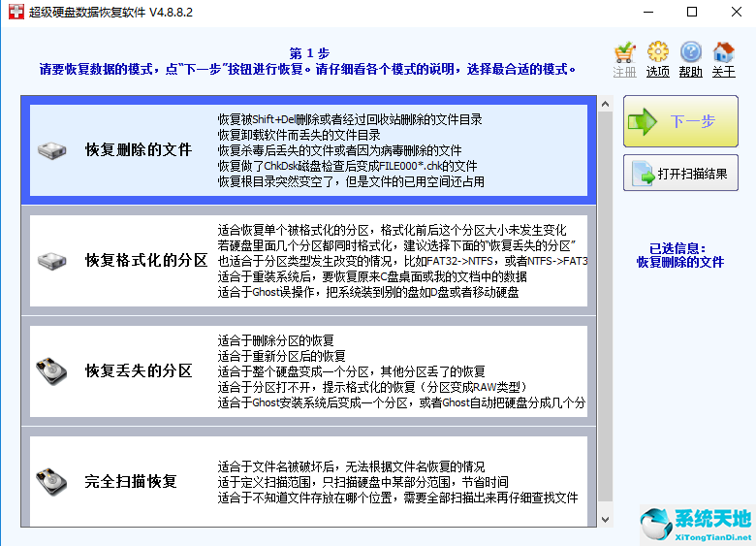Click text 恢复卸载软件而丢失的文件目录
The width and height of the screenshot is (756, 546).
[299, 135]
